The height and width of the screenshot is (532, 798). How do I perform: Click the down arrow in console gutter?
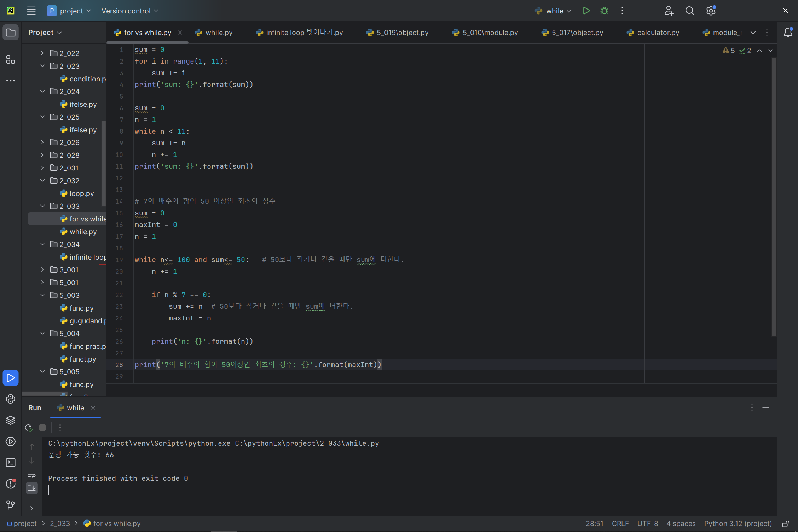[x=32, y=461]
